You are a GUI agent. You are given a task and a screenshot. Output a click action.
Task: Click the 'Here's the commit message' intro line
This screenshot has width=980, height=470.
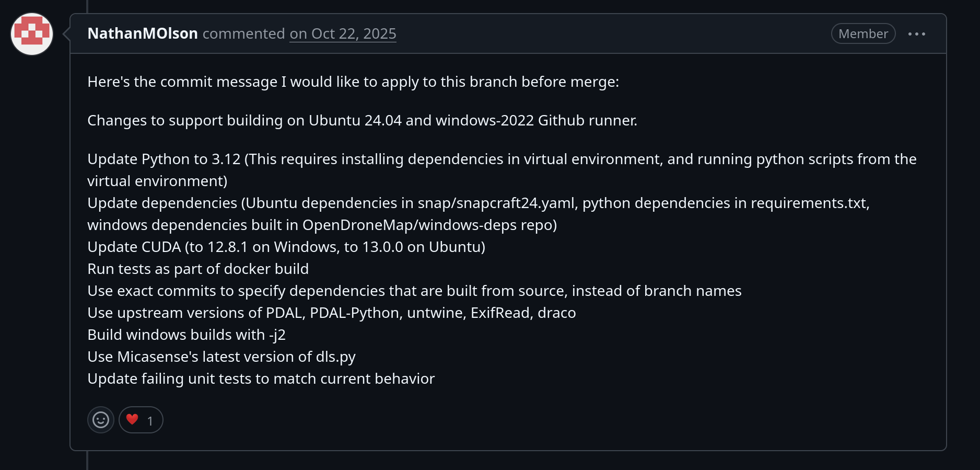(353, 82)
